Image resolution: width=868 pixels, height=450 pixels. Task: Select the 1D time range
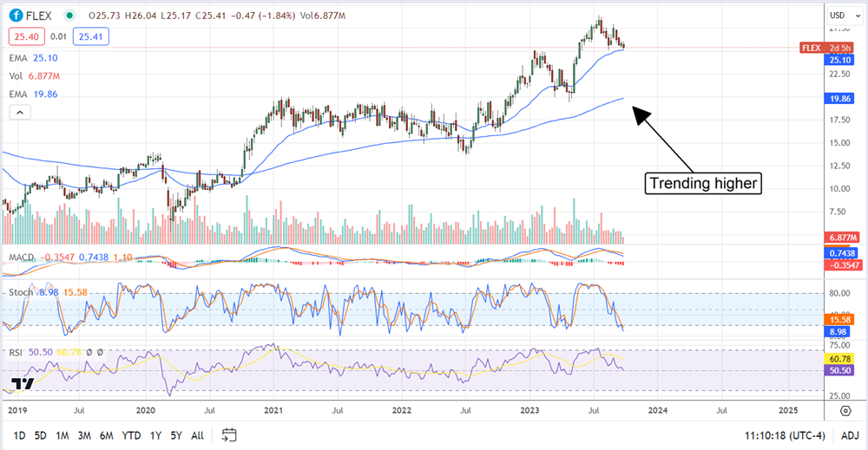click(x=16, y=434)
